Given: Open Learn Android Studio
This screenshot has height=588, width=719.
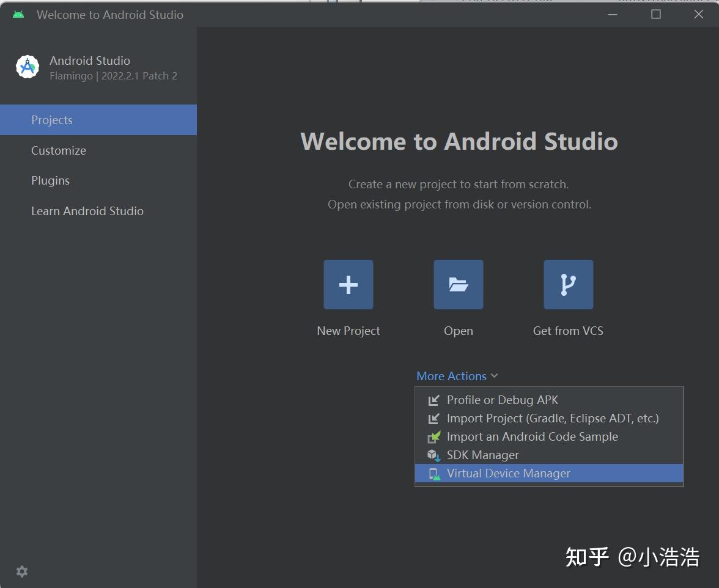Looking at the screenshot, I should pyautogui.click(x=87, y=211).
